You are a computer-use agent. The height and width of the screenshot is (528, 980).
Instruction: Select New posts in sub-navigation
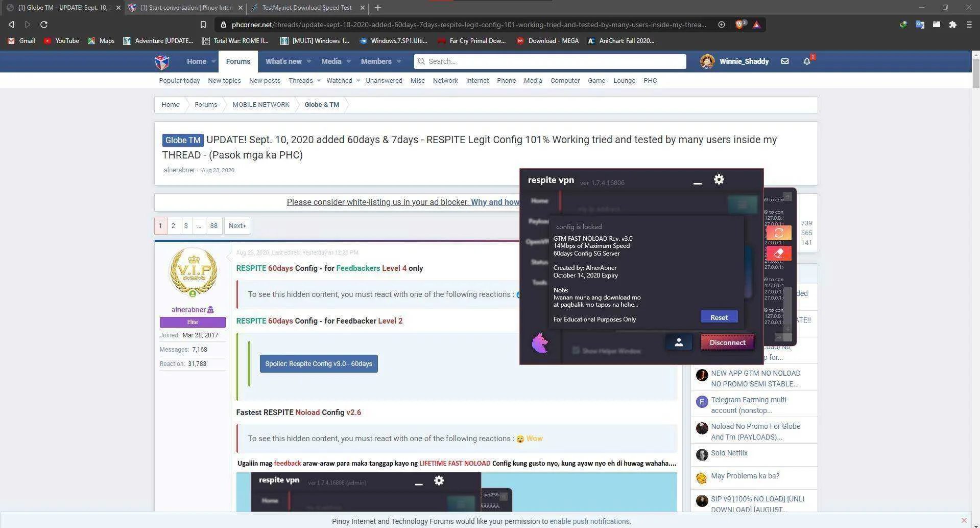[265, 81]
